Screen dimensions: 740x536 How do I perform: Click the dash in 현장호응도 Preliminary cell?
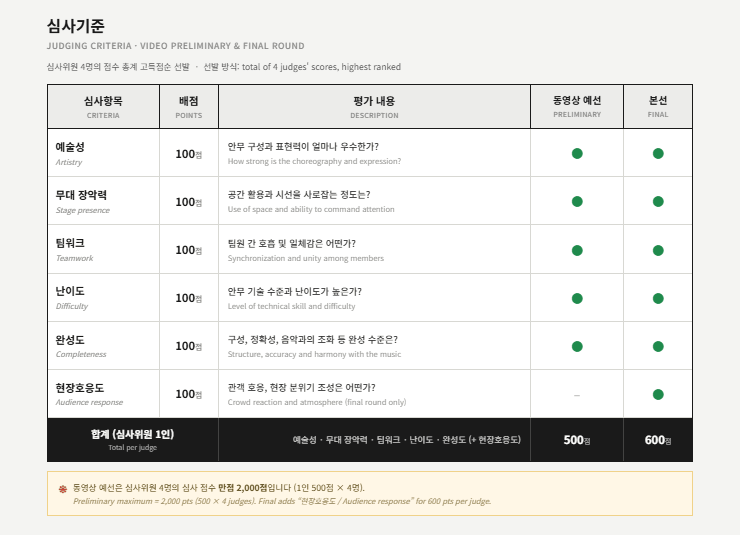577,395
